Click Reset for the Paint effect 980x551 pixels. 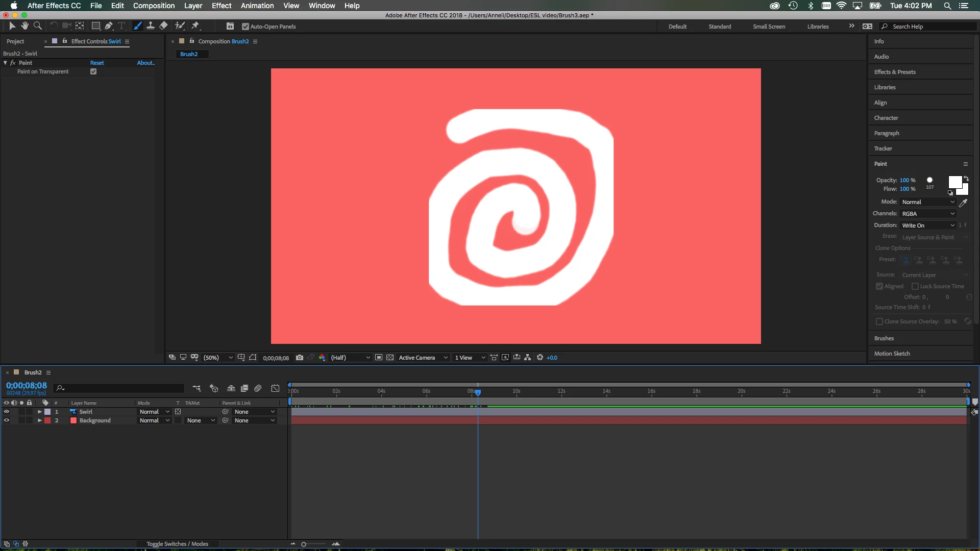click(x=97, y=63)
